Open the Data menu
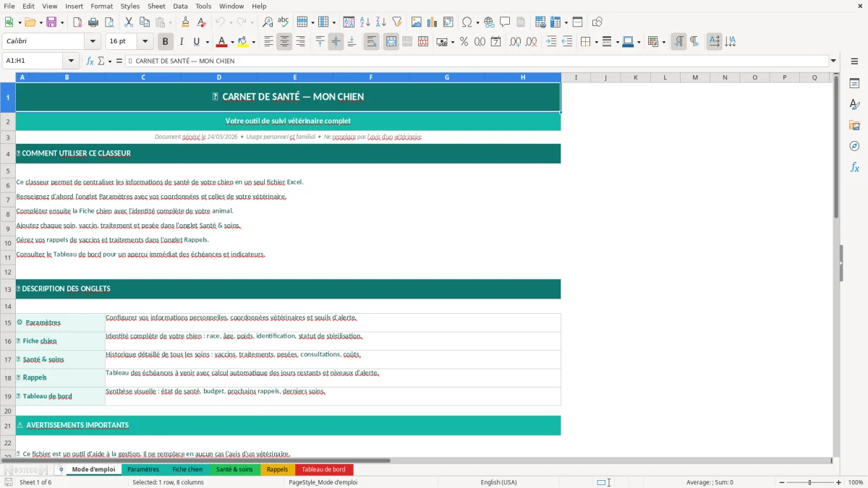This screenshot has height=488, width=868. tap(180, 6)
